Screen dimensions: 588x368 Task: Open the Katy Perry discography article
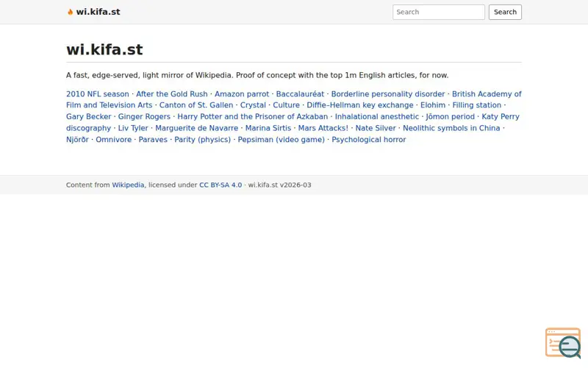point(501,117)
